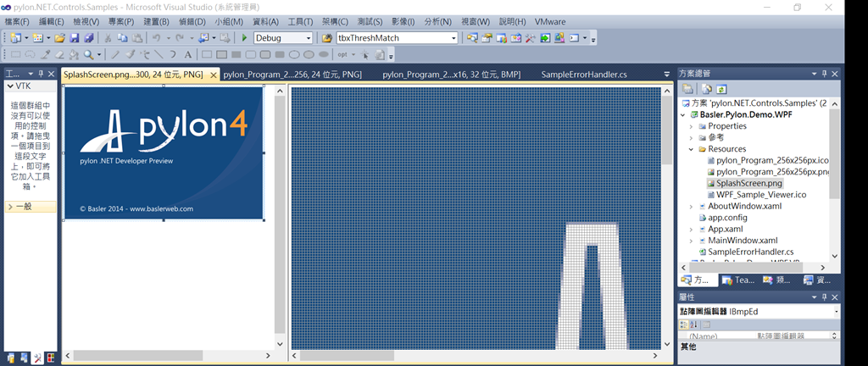Select the Eraser tool
This screenshot has height=366, width=868.
click(x=60, y=54)
